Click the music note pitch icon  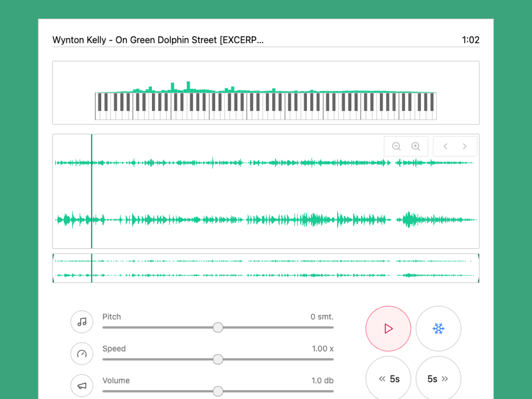(82, 322)
